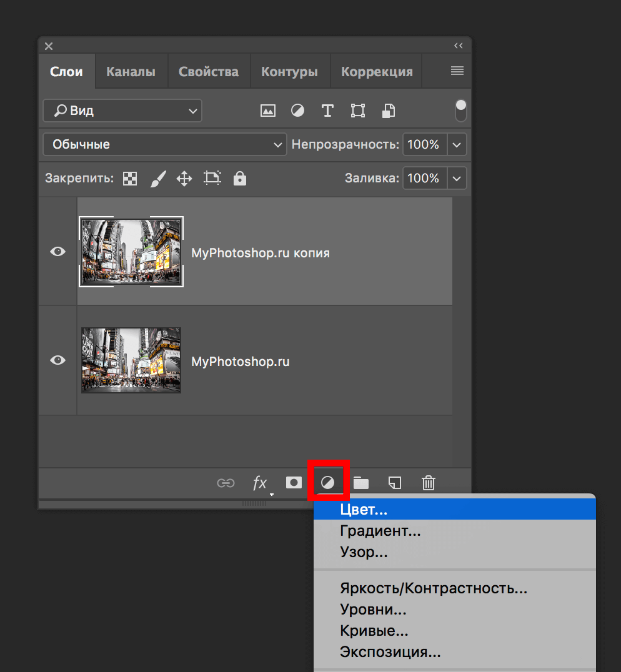This screenshot has height=672, width=621.
Task: Click the pixel layer filter icon
Action: [x=268, y=111]
